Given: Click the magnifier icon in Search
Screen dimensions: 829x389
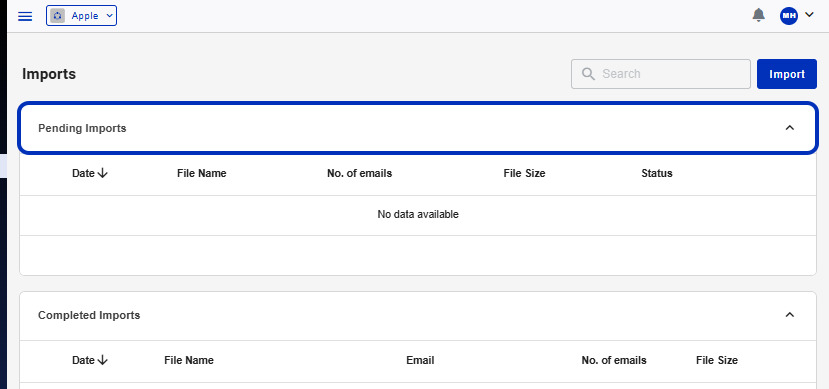Looking at the screenshot, I should pyautogui.click(x=588, y=74).
